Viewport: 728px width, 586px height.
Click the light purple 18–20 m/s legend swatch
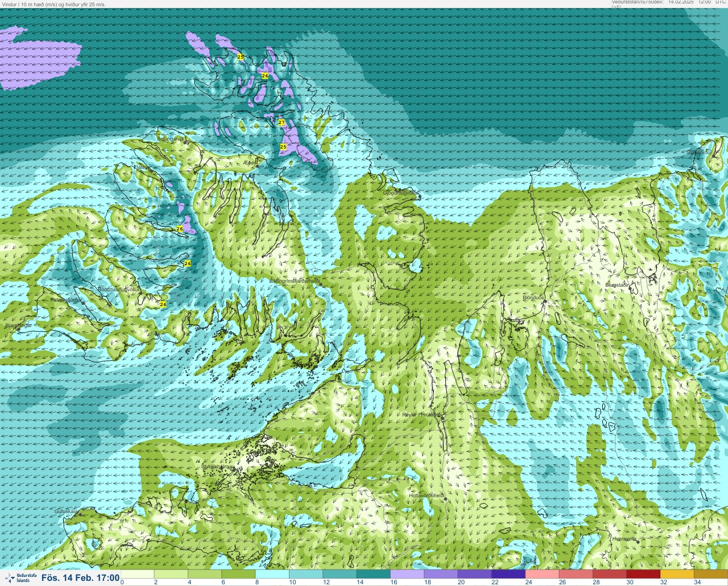pos(441,574)
